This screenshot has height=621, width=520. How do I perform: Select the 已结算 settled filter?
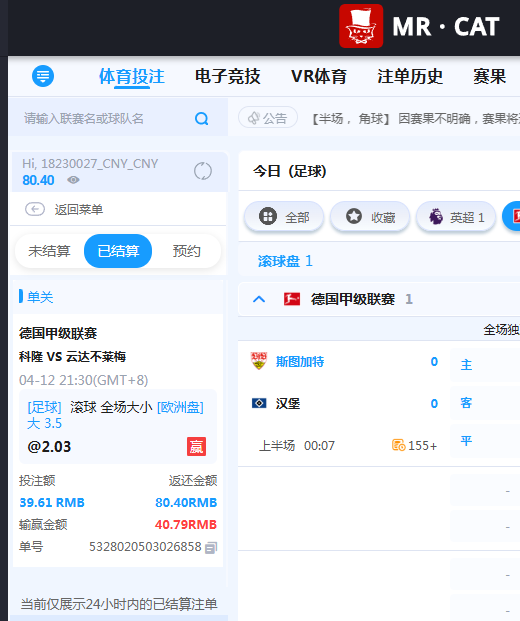pyautogui.click(x=118, y=251)
